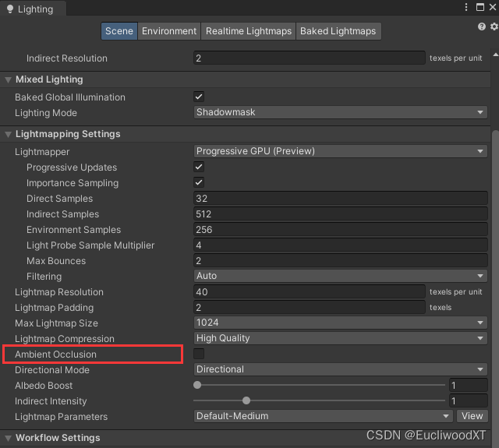Click the "Max Lightmap Size" label
Screen dimensions: 499x448
tap(56, 323)
